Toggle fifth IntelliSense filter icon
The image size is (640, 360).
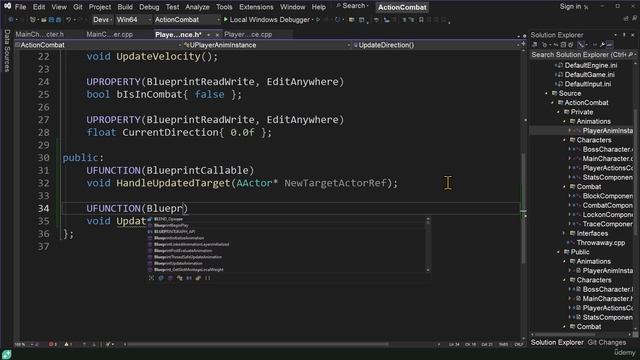(189, 278)
